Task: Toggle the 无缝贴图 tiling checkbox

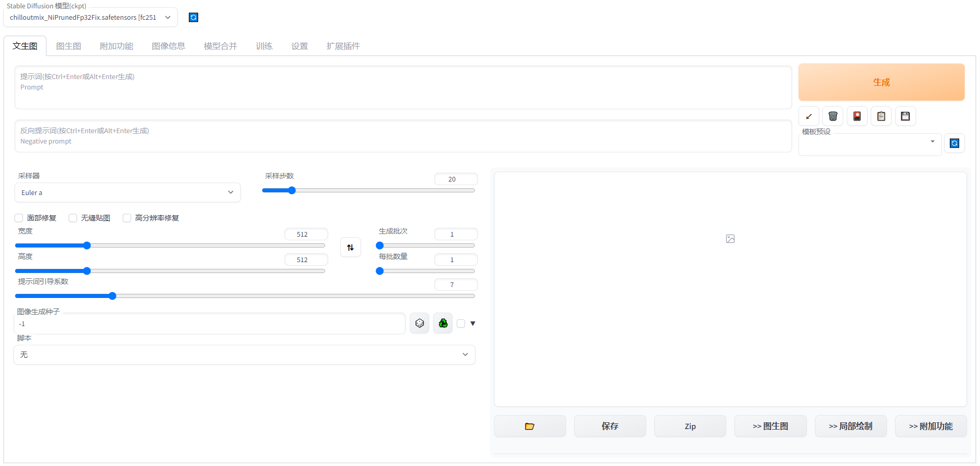Action: [x=73, y=218]
